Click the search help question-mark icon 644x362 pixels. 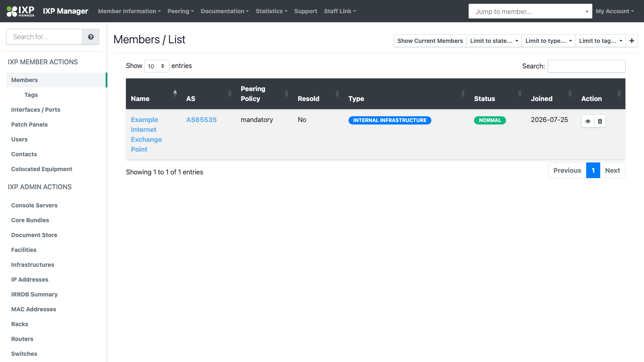(x=91, y=37)
